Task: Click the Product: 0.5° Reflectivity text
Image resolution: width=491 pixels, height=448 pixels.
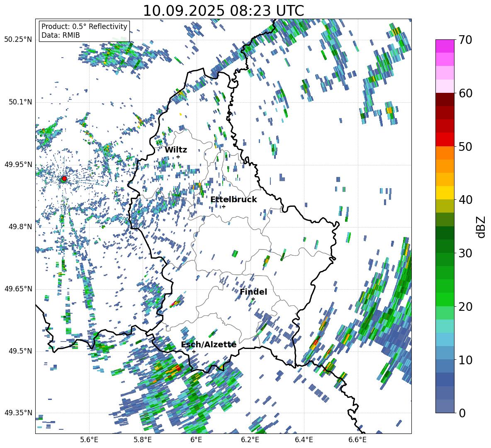Action: coord(84,26)
